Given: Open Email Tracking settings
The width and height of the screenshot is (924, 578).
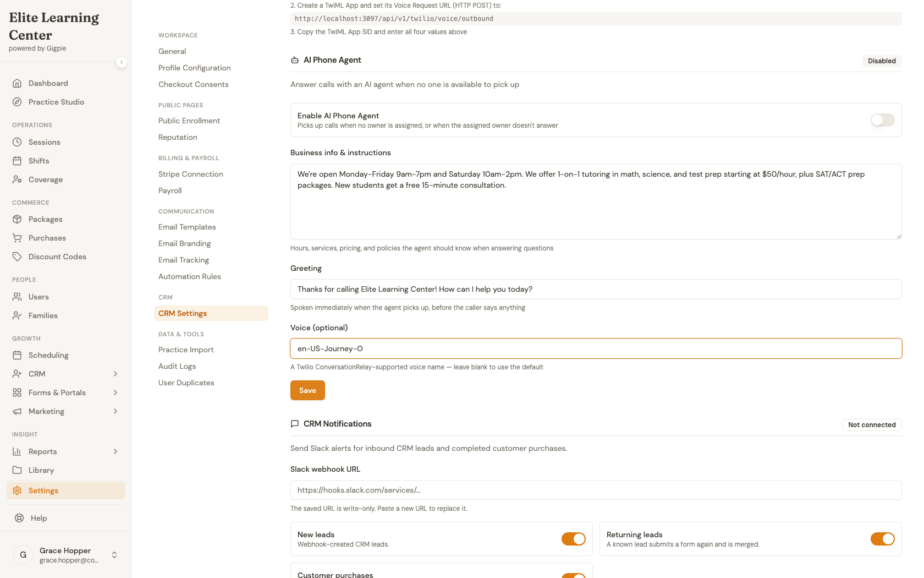Looking at the screenshot, I should coord(184,260).
